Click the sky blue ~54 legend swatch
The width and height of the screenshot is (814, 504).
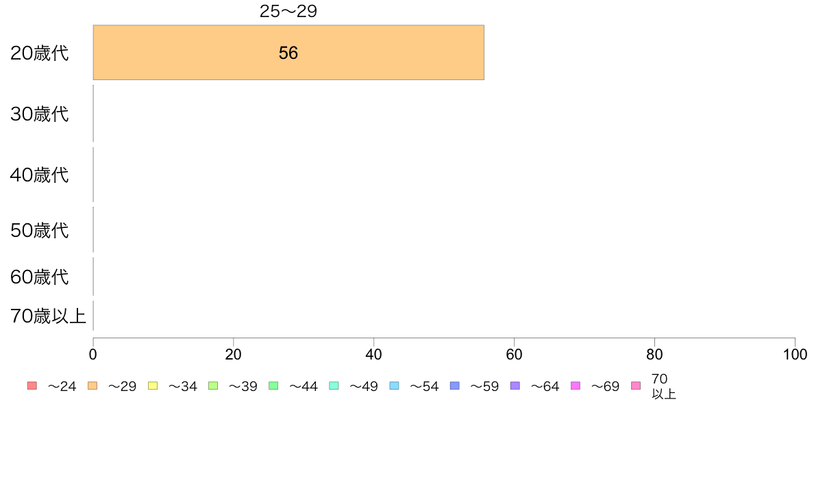pyautogui.click(x=394, y=386)
